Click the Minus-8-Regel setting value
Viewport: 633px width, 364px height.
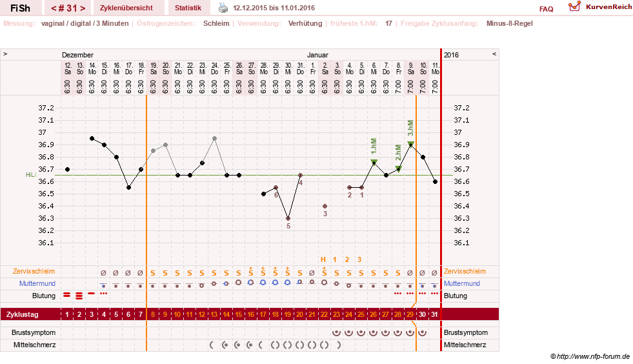pos(510,23)
